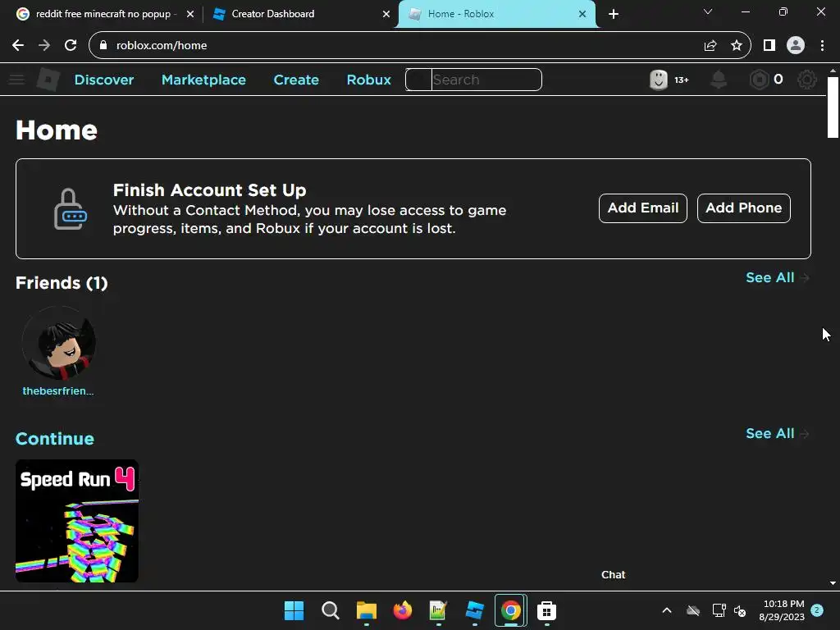840x630 pixels.
Task: Open Microsoft Store from the taskbar
Action: [546, 610]
